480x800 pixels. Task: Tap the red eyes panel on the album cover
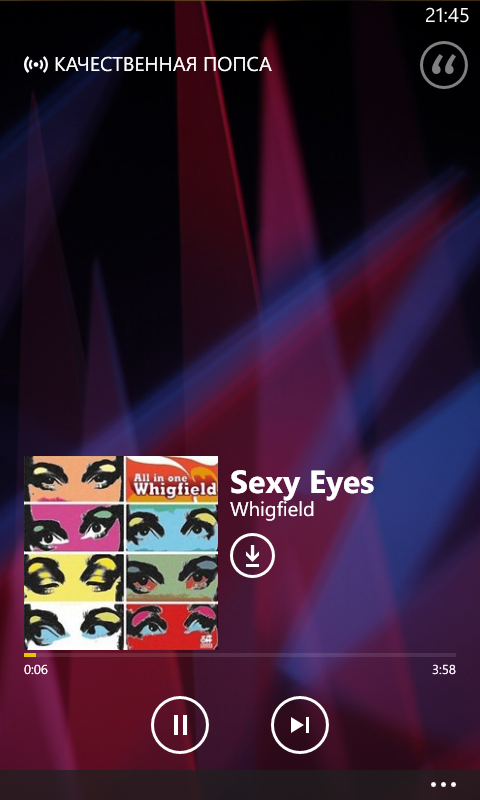coord(171,626)
